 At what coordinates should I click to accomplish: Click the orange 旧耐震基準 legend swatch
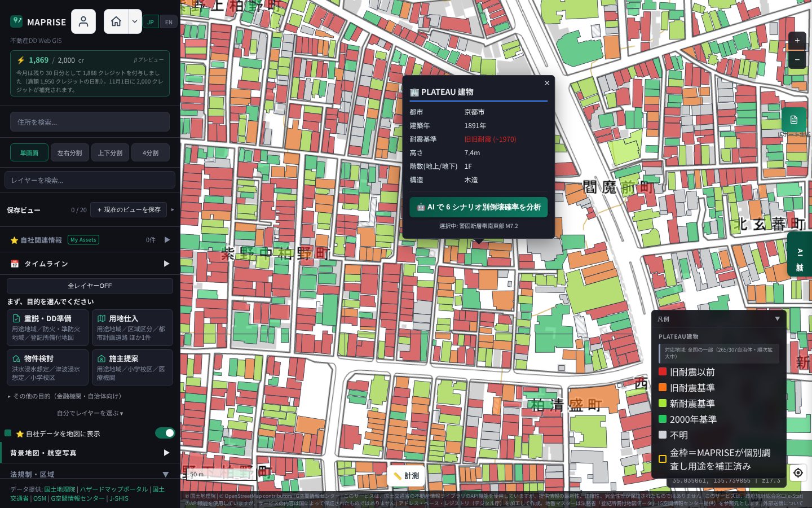coord(663,387)
